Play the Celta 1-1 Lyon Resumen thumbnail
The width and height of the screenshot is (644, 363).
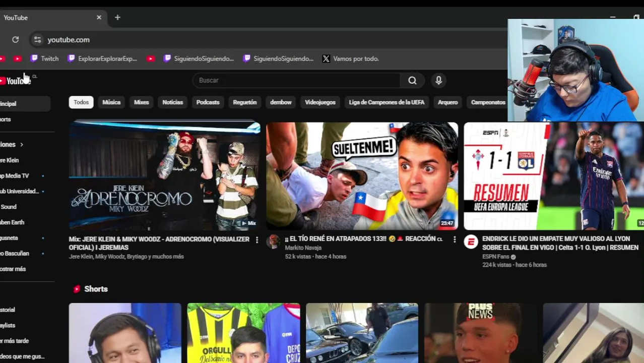554,176
